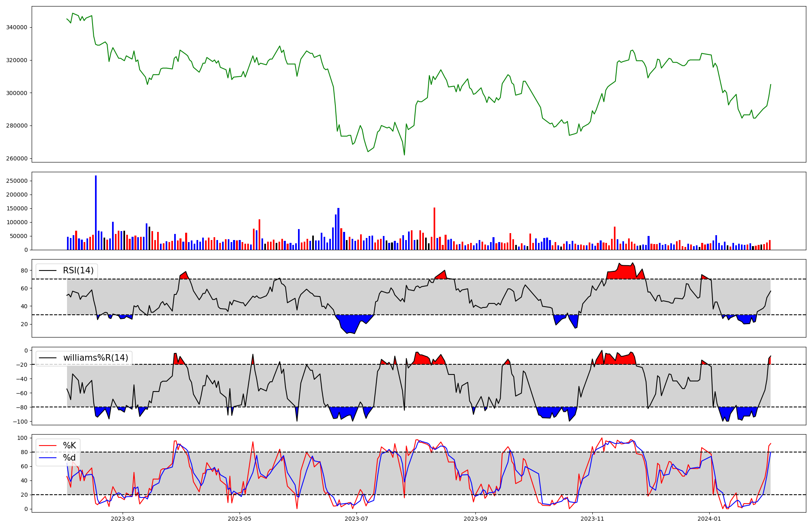Click the williams%R(14) legend label
The width and height of the screenshot is (812, 528).
point(95,358)
